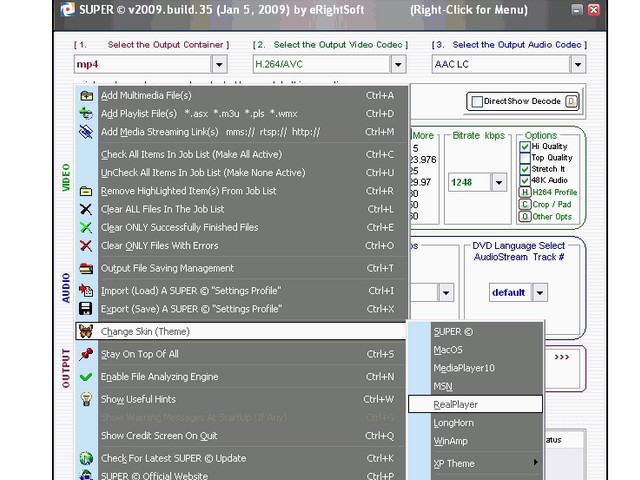Click the 1248 bitrate value field
This screenshot has height=480, width=640.
469,182
